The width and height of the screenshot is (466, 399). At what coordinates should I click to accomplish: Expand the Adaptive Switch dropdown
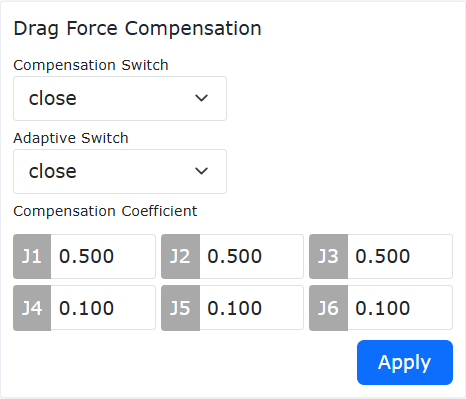(x=120, y=172)
